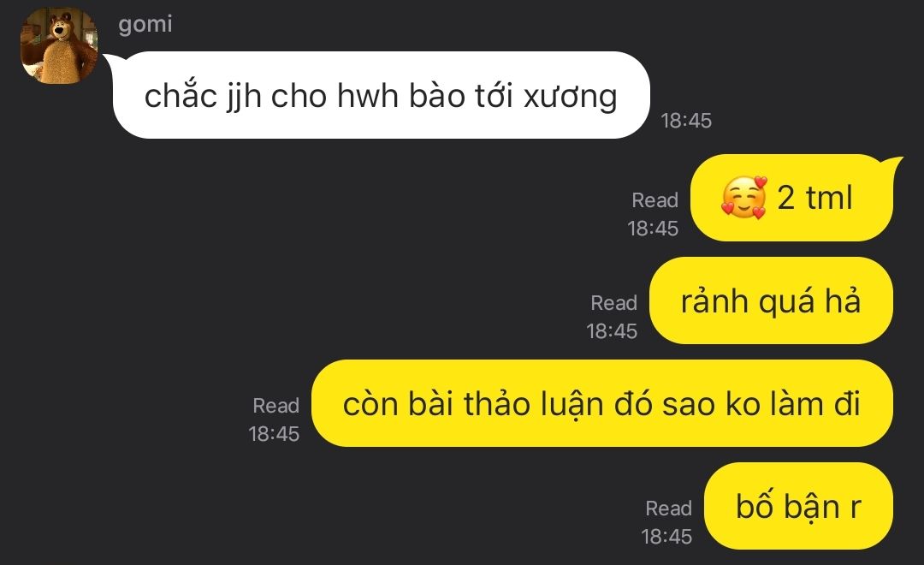Tap the sender name gomi
The image size is (924, 565).
click(x=145, y=25)
